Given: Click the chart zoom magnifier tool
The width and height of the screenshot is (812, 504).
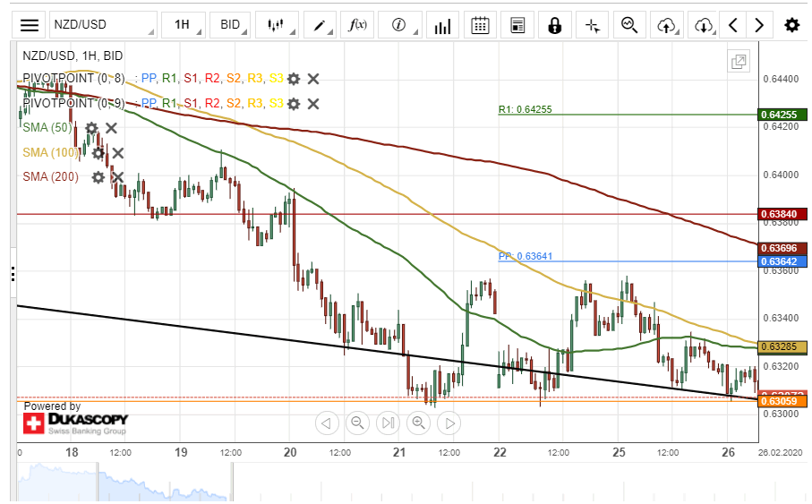Looking at the screenshot, I should point(629,25).
